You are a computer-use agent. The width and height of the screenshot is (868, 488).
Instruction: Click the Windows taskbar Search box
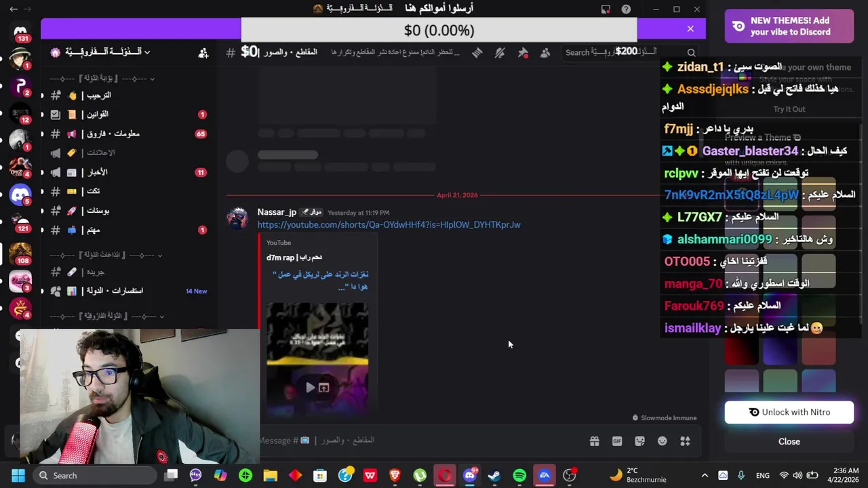95,475
